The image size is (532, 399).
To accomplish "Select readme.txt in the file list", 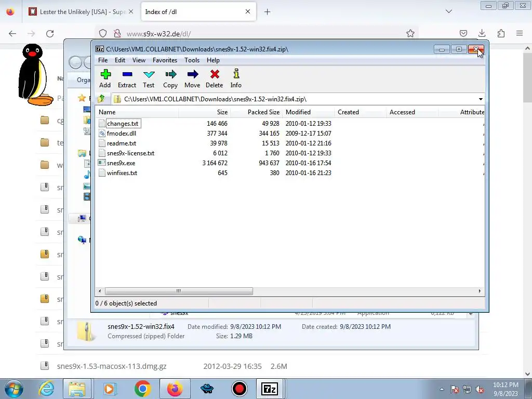I will point(122,143).
